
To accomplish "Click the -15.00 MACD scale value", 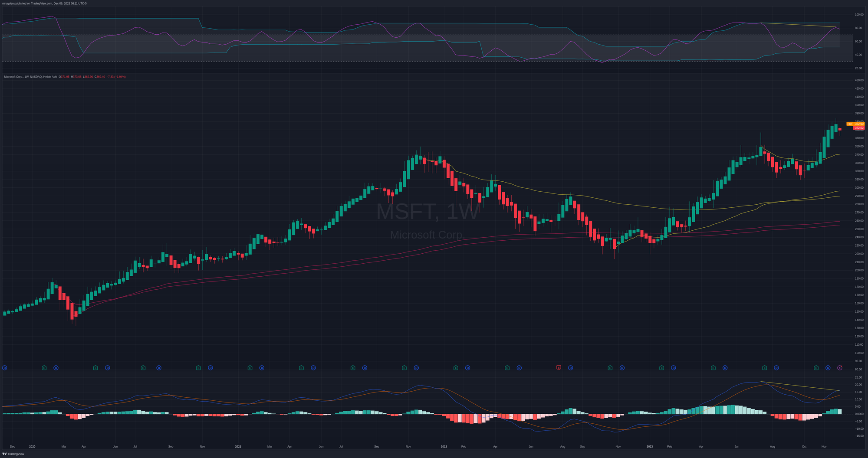I will coord(858,436).
